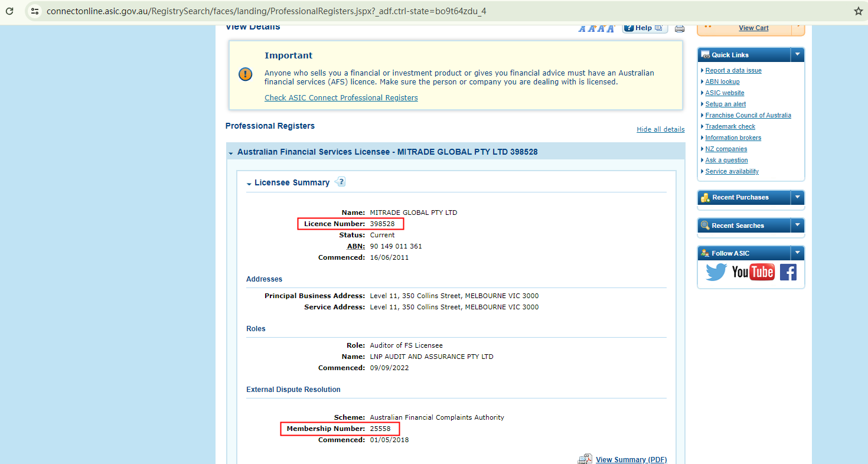Select the smallest font size A icon
The image size is (868, 464).
click(x=582, y=29)
